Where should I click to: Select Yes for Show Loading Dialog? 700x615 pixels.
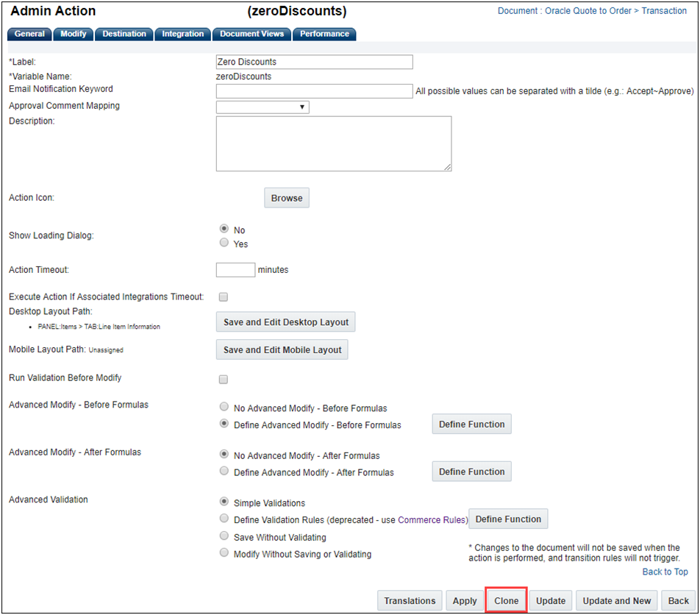(x=224, y=242)
